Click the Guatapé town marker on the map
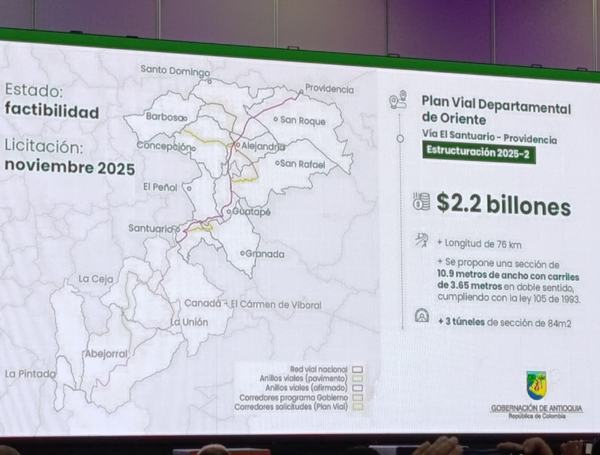This screenshot has width=600, height=455. 228,212
